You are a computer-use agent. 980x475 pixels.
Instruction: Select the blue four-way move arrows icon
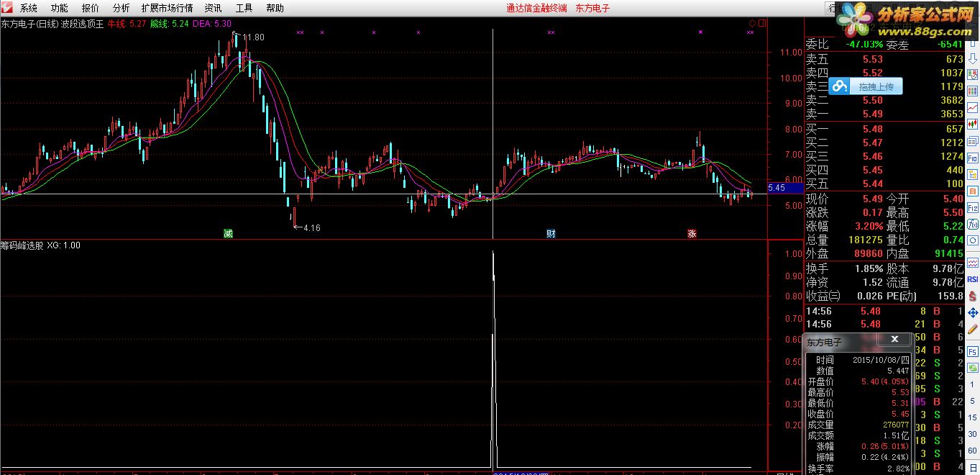coord(972,312)
